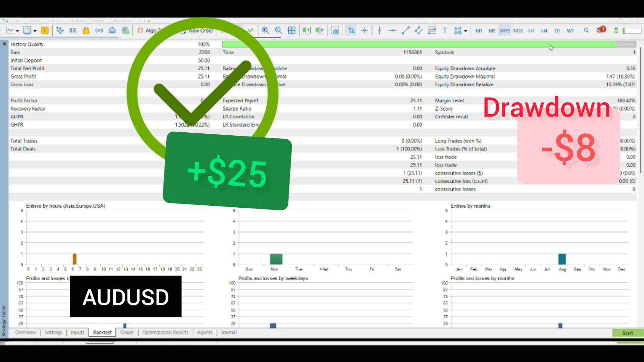The height and width of the screenshot is (362, 644).
Task: Select the Backtest tab
Action: 102,332
